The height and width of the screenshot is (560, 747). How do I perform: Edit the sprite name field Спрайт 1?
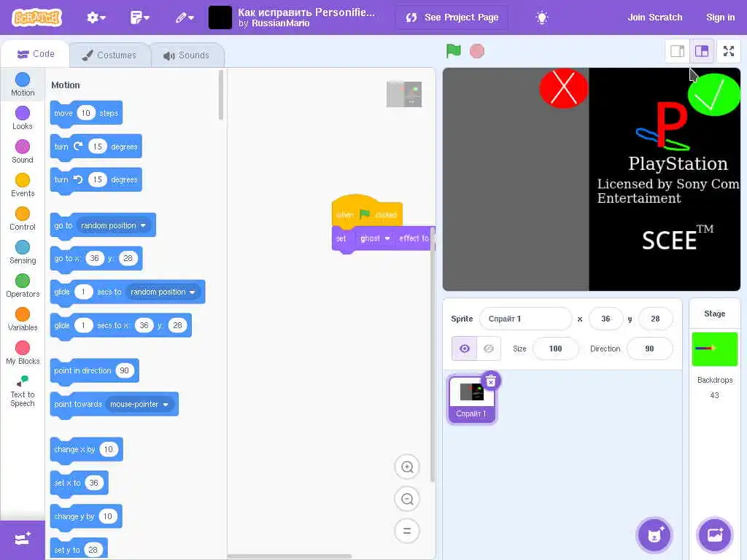pos(525,319)
